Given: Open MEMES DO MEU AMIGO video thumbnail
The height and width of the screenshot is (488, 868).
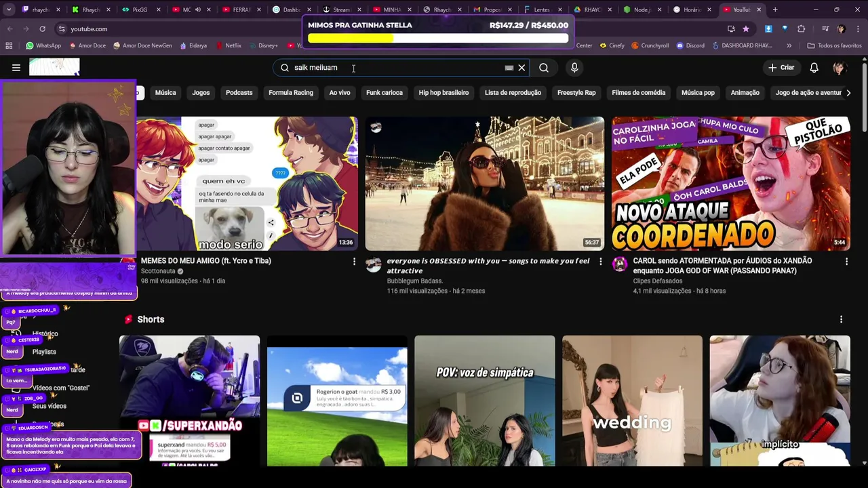Looking at the screenshot, I should point(247,184).
